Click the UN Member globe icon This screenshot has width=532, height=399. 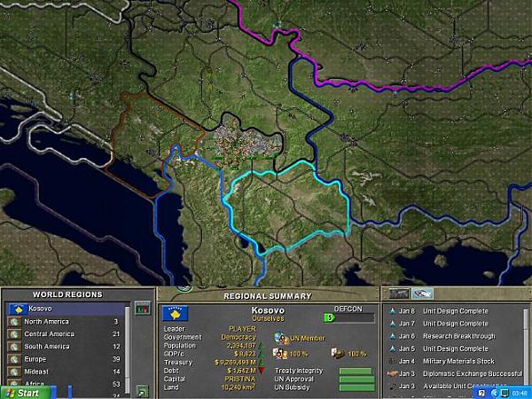[x=279, y=338]
